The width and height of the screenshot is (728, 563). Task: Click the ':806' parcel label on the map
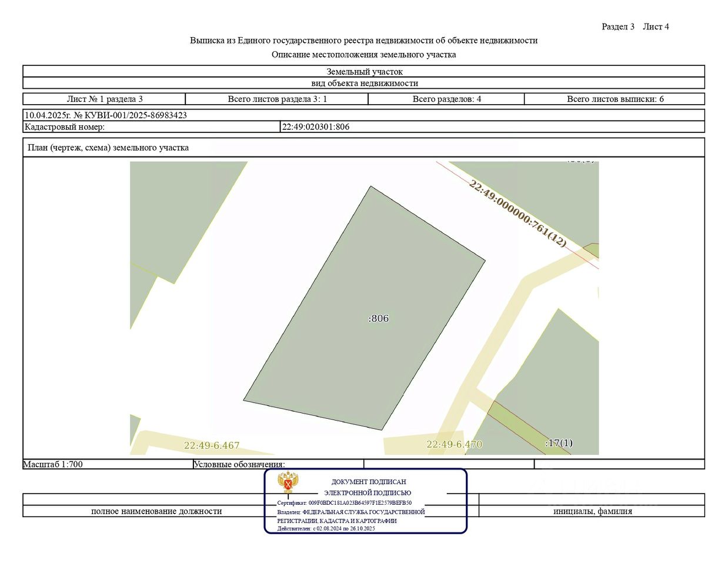379,318
